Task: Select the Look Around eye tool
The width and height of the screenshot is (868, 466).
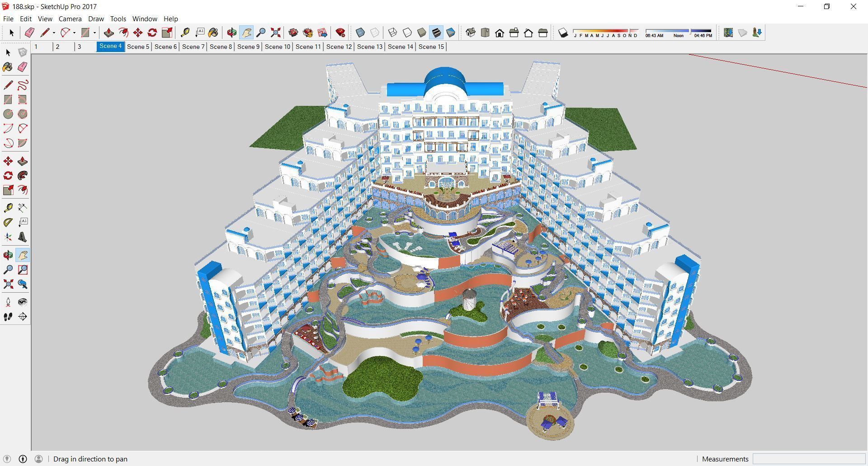Action: [23, 302]
